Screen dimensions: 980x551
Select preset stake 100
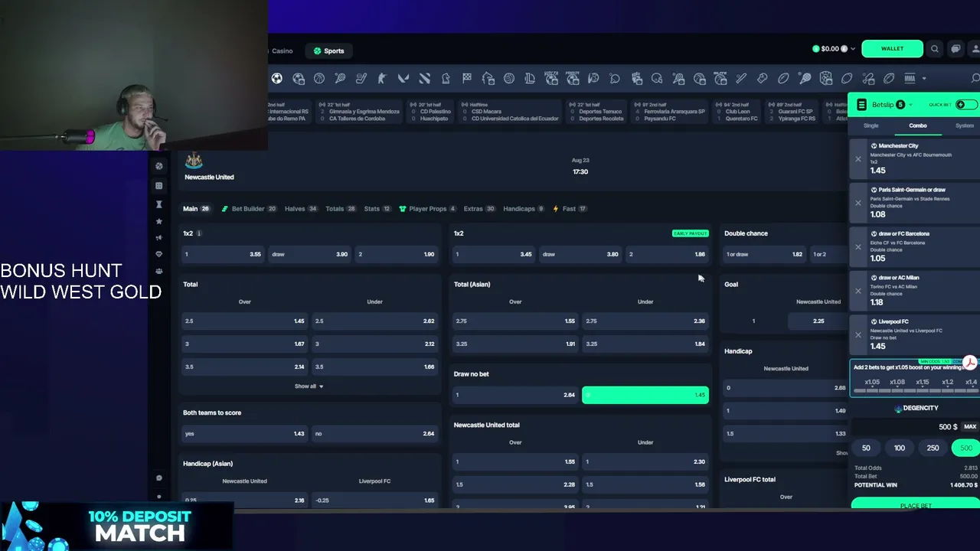tap(900, 448)
